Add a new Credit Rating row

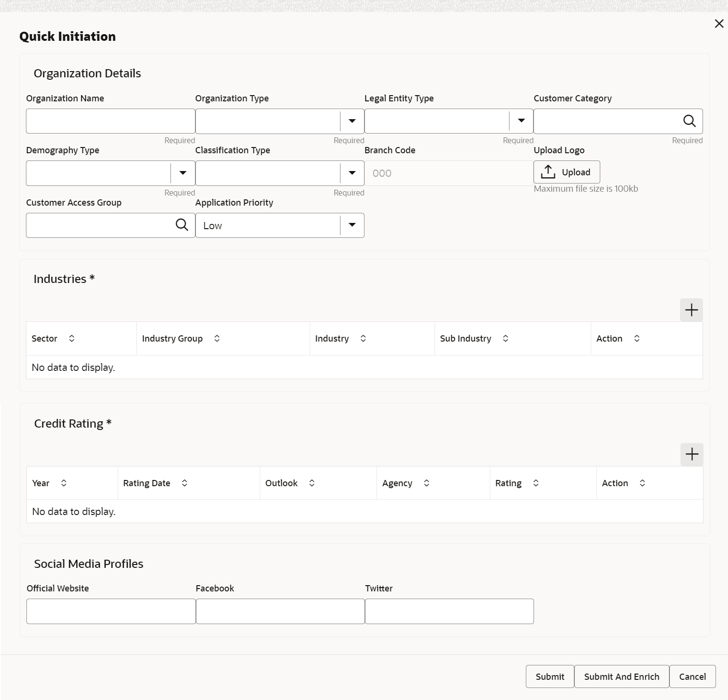692,454
